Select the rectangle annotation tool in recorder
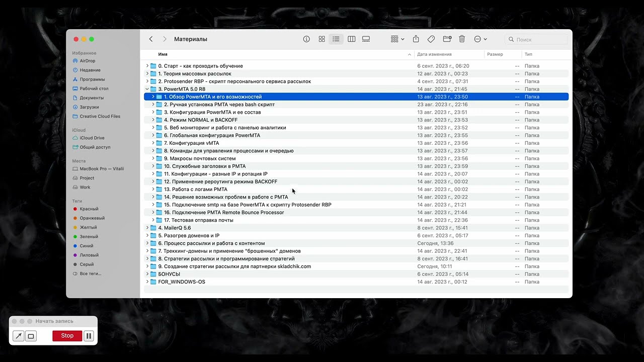The height and width of the screenshot is (362, 644). tap(31, 336)
